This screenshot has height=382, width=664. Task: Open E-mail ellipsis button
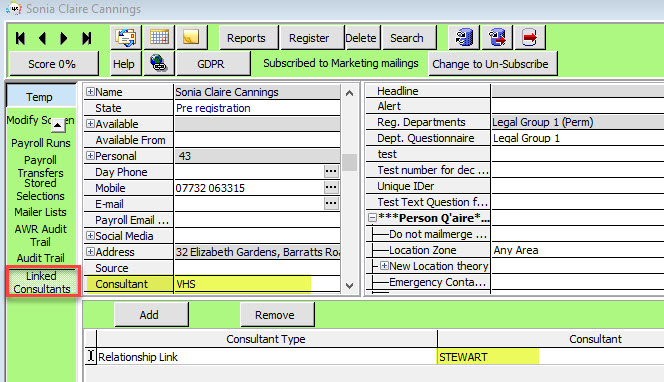pyautogui.click(x=331, y=203)
